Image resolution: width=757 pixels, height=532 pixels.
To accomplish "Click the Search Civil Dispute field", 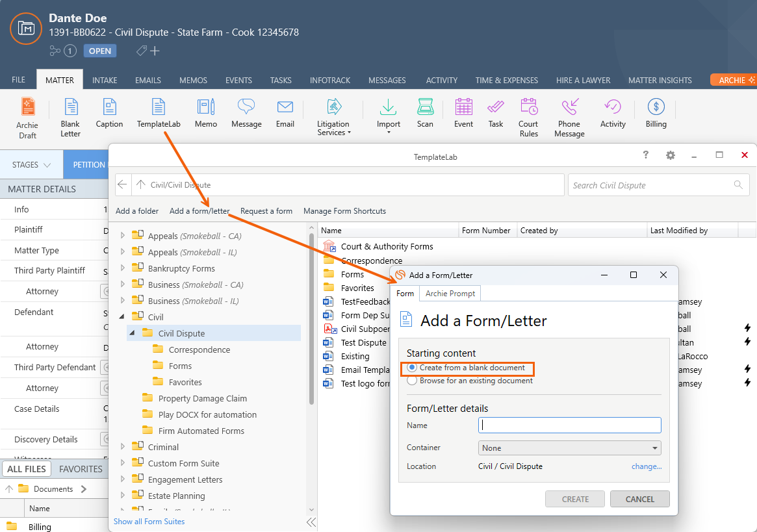I will pyautogui.click(x=658, y=185).
